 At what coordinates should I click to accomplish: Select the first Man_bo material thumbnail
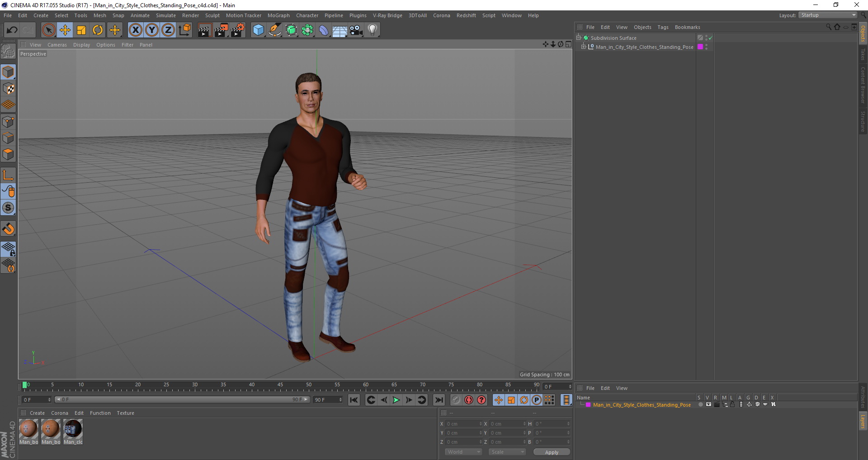point(28,432)
